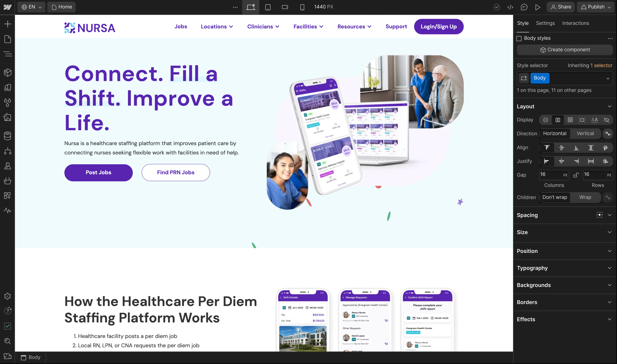
Task: Click the Preview/play button icon
Action: (538, 6)
